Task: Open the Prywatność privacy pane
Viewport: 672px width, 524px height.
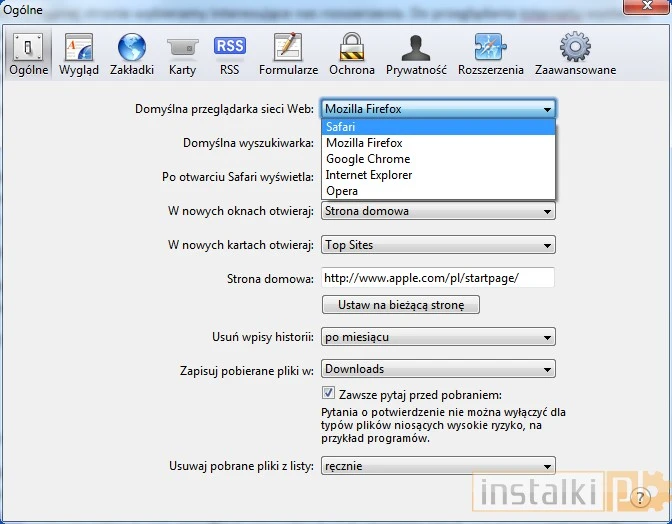Action: point(416,54)
